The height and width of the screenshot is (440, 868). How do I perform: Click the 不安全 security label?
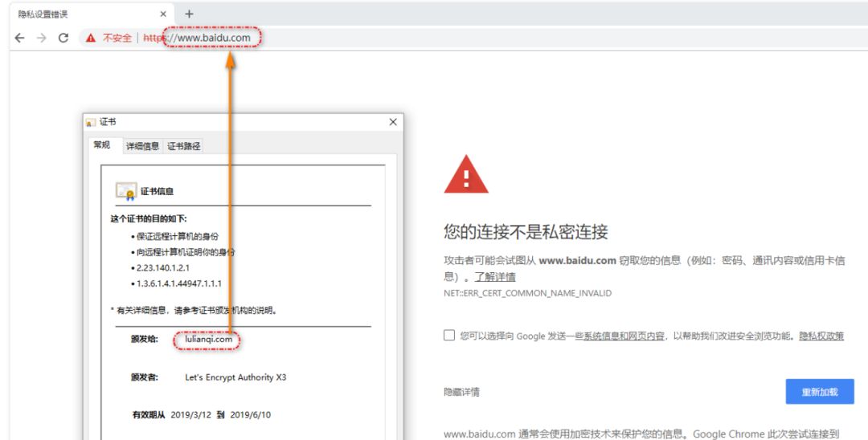pyautogui.click(x=117, y=38)
